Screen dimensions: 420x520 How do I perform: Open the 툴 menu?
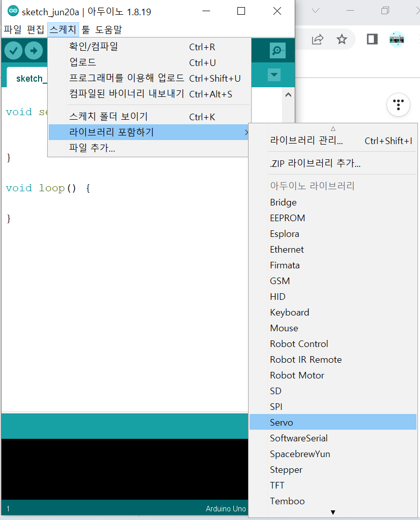point(86,29)
